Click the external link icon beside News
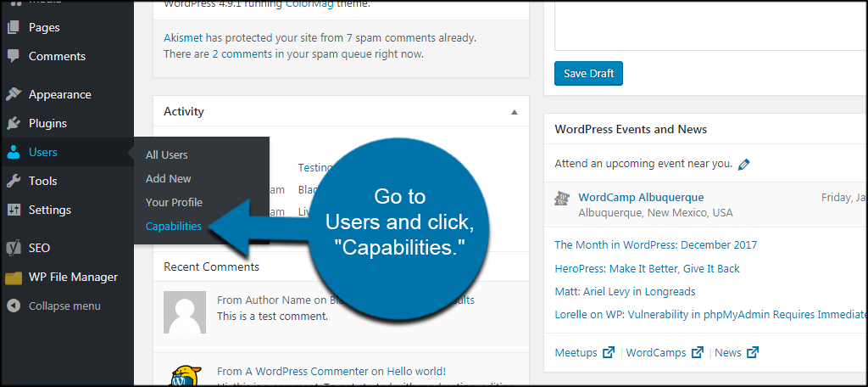868x387 pixels. click(753, 352)
